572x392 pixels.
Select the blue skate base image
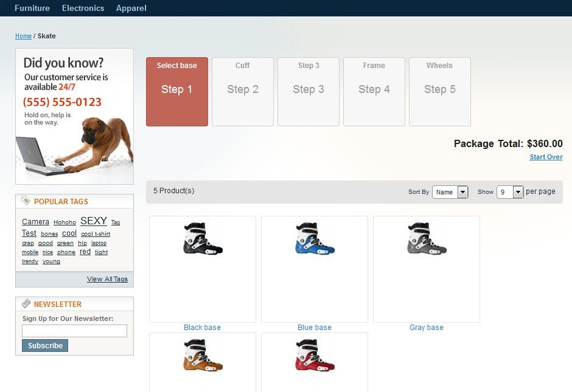coord(315,238)
